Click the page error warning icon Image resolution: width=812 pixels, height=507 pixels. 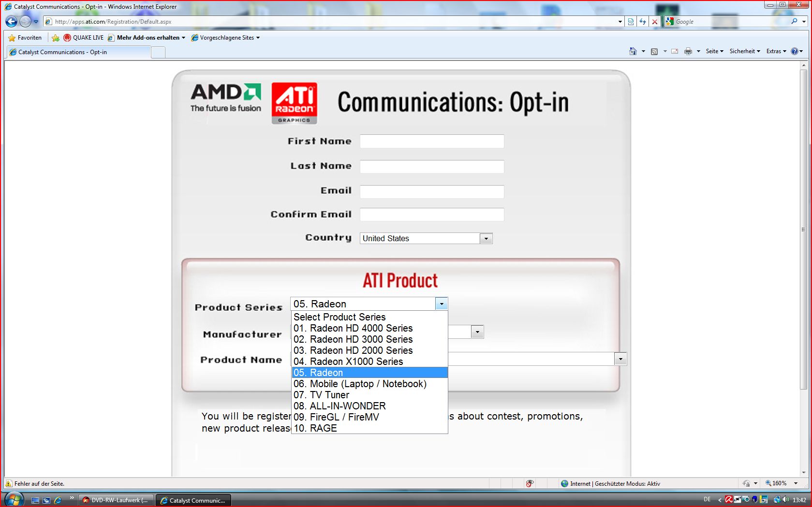click(x=8, y=483)
